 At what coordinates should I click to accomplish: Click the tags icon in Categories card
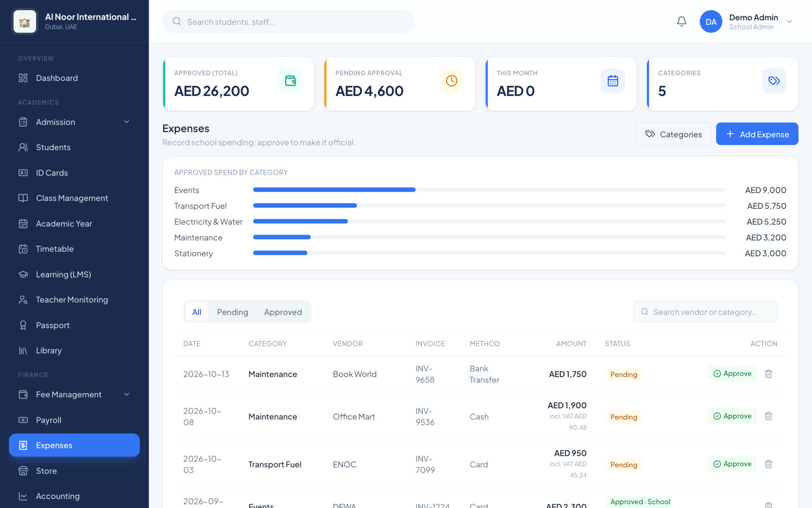[x=774, y=81]
